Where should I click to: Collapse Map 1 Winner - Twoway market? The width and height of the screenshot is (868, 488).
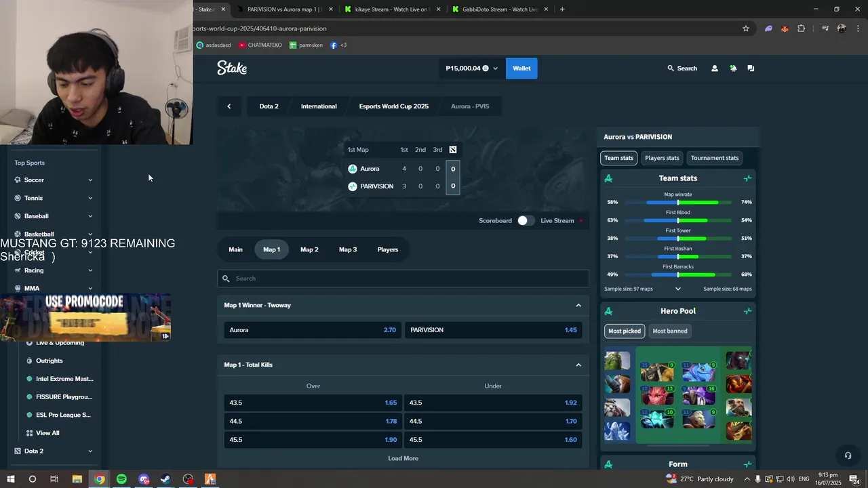[x=578, y=306]
